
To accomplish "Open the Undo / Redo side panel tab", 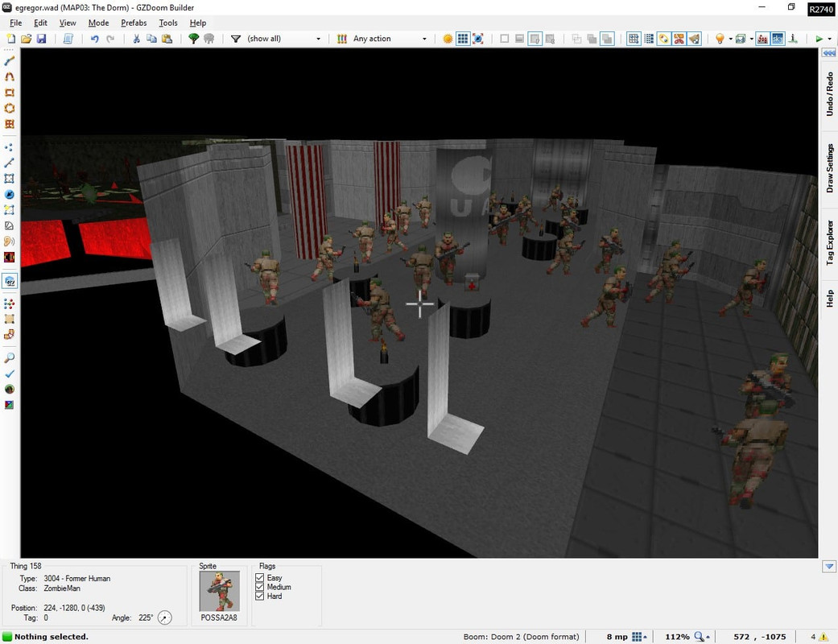I will click(829, 94).
